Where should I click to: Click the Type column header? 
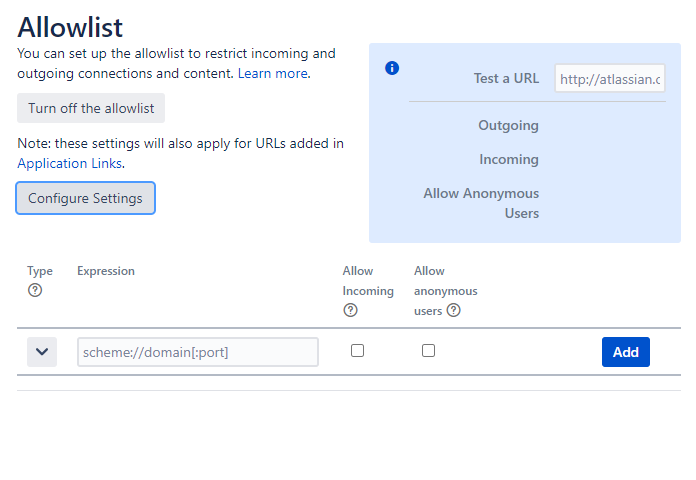click(40, 271)
